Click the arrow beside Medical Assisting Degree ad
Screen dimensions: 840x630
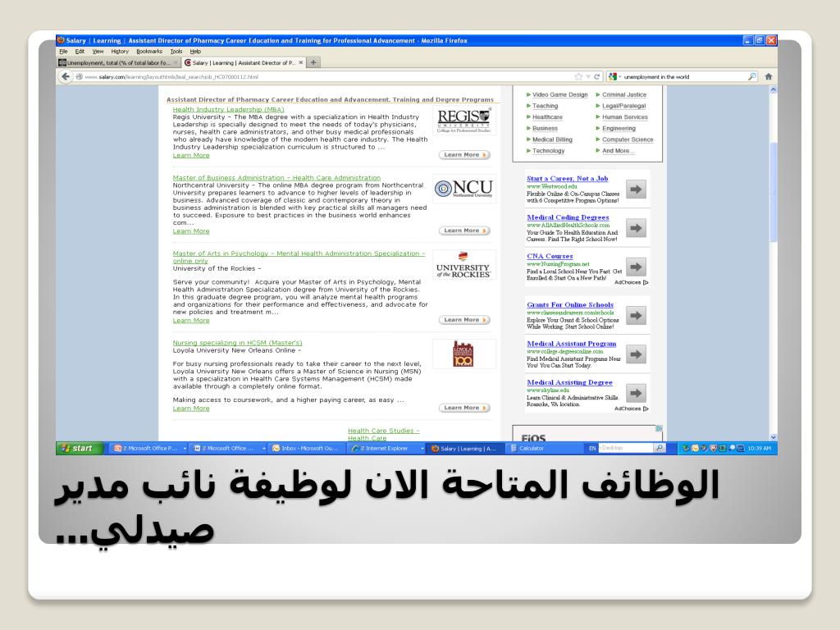(x=636, y=393)
